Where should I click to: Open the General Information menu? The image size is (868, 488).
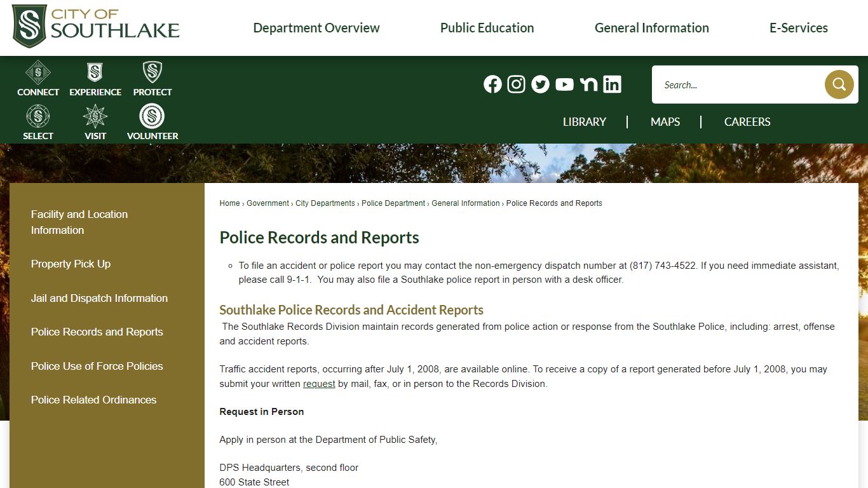(652, 28)
